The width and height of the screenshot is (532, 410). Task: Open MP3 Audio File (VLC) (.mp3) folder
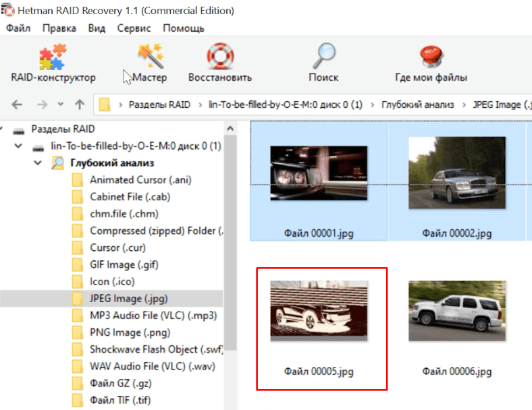pos(153,316)
